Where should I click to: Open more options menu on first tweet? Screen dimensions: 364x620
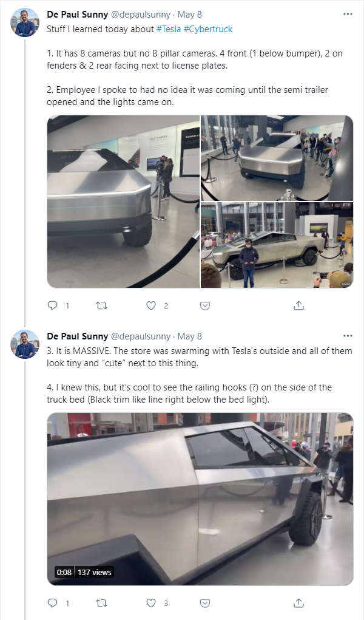tap(348, 14)
